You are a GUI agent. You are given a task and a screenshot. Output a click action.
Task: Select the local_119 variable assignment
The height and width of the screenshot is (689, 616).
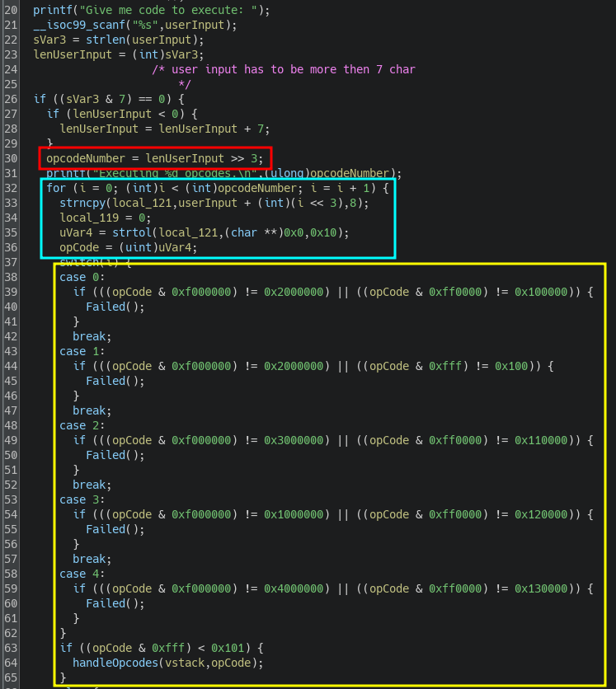point(89,218)
